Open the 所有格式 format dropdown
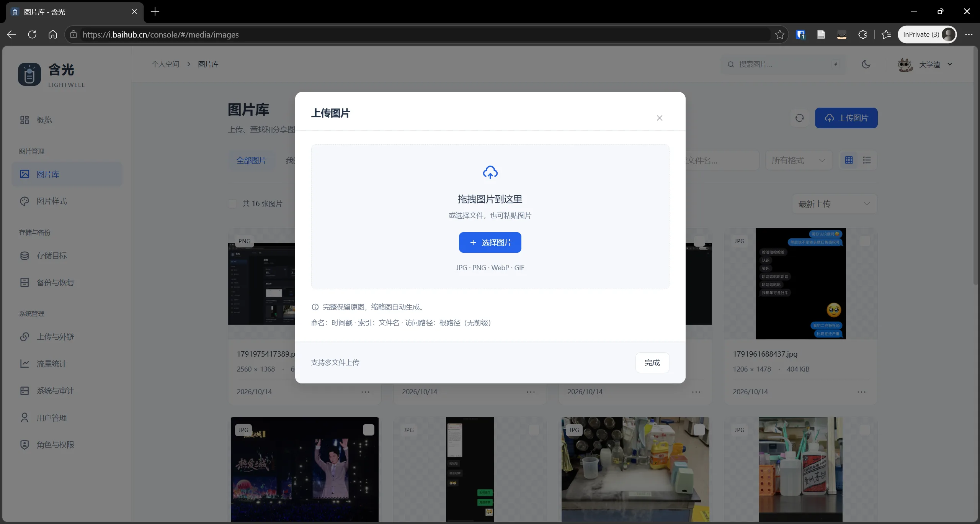 [799, 160]
